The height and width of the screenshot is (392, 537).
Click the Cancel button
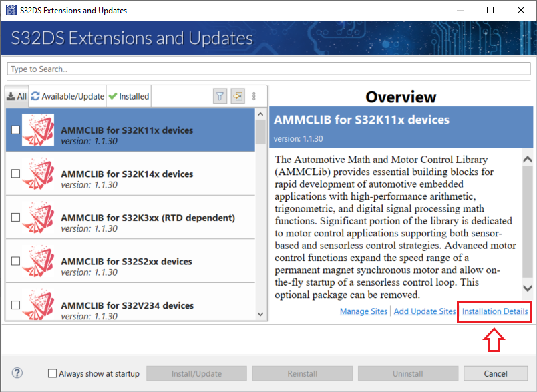(x=496, y=373)
